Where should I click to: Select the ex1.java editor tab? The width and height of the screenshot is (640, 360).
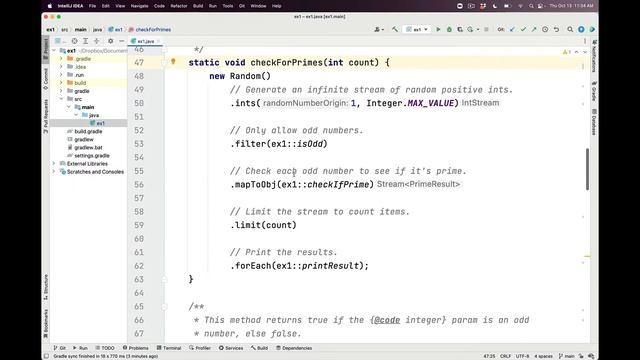point(145,41)
